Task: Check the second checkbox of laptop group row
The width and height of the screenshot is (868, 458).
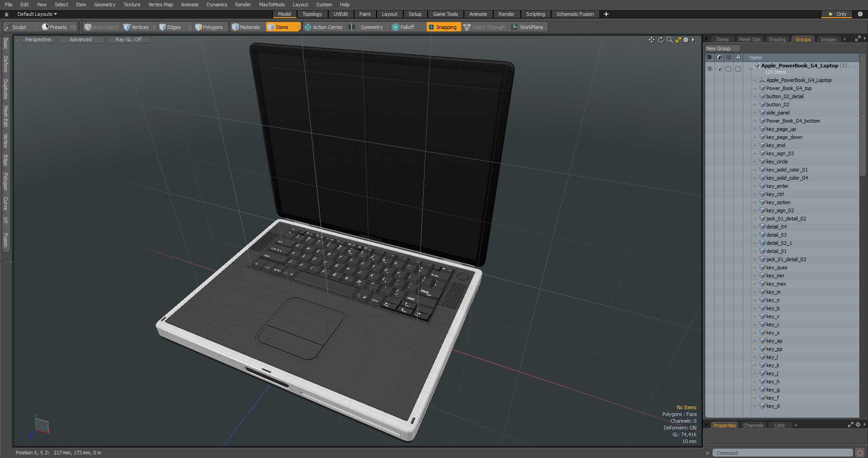Action: (x=738, y=69)
